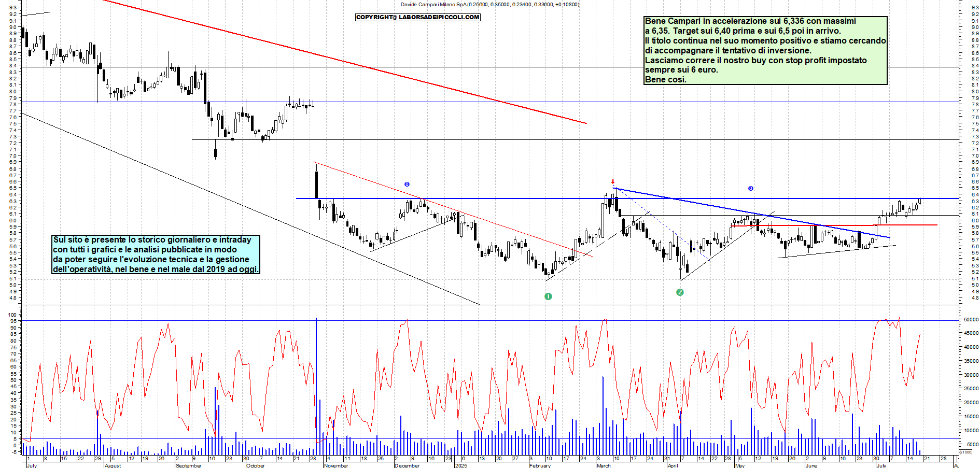Select the 50000 volume axis value

tap(971, 319)
